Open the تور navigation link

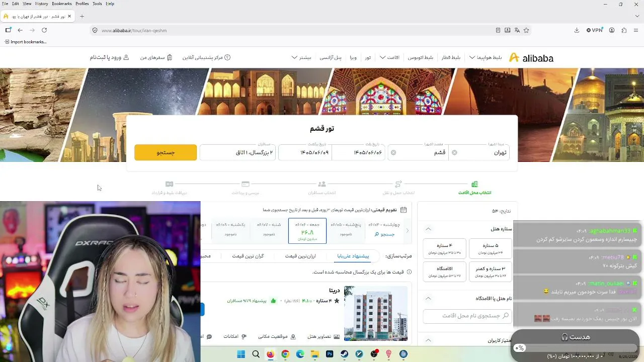(x=368, y=58)
